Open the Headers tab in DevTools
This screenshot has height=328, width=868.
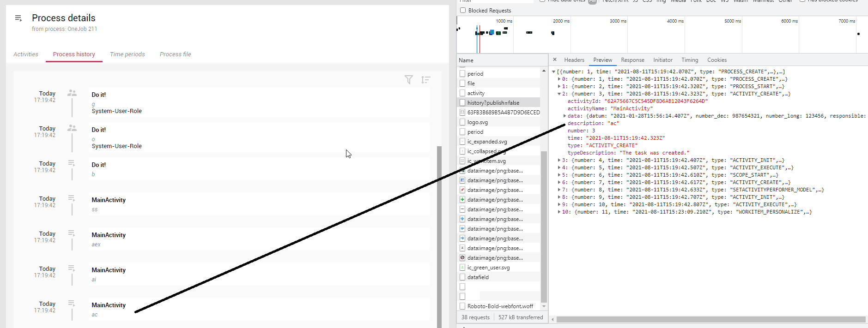[x=574, y=60]
